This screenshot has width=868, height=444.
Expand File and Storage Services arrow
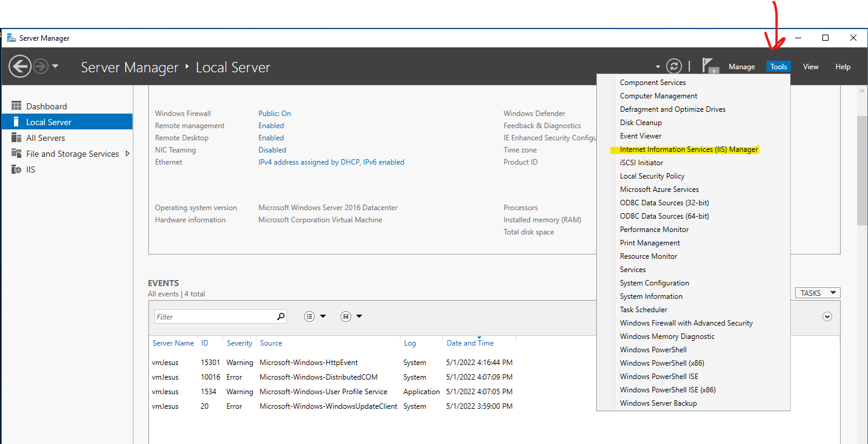128,154
